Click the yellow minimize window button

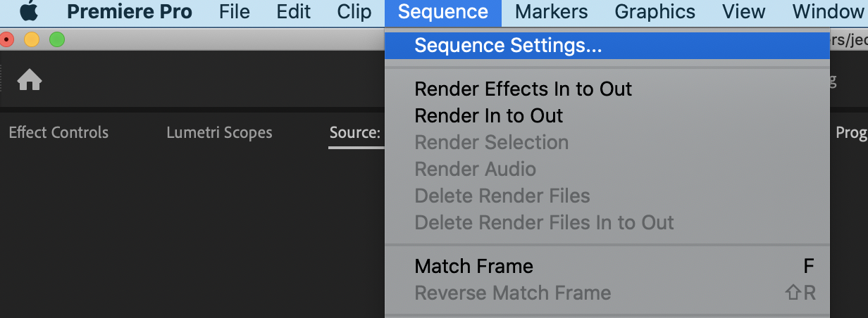tap(32, 40)
